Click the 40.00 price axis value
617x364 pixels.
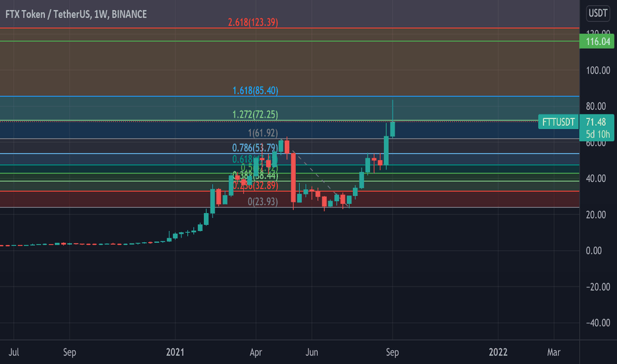point(596,179)
